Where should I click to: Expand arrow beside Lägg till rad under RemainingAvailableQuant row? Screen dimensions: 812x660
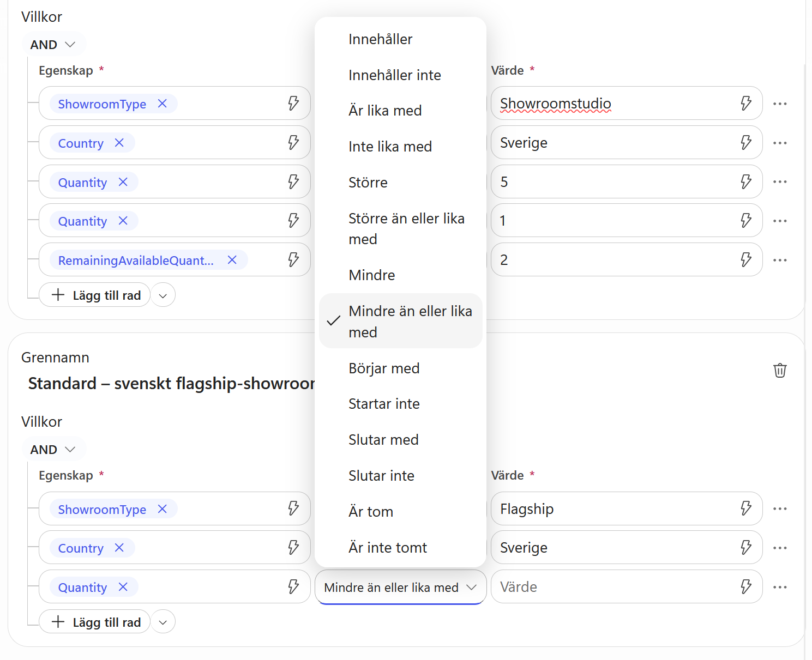(163, 295)
